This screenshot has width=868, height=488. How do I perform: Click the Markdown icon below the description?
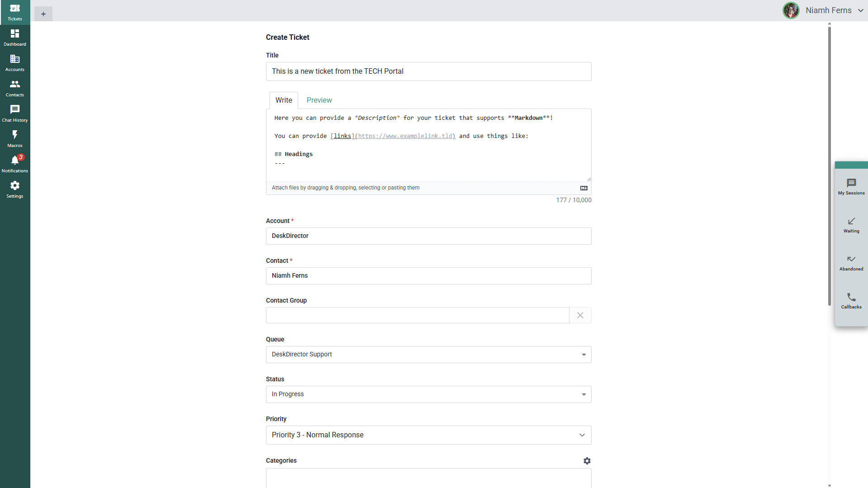coord(584,188)
